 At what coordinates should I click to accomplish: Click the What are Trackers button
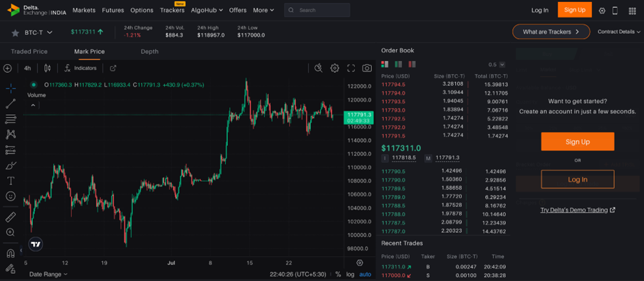click(551, 32)
